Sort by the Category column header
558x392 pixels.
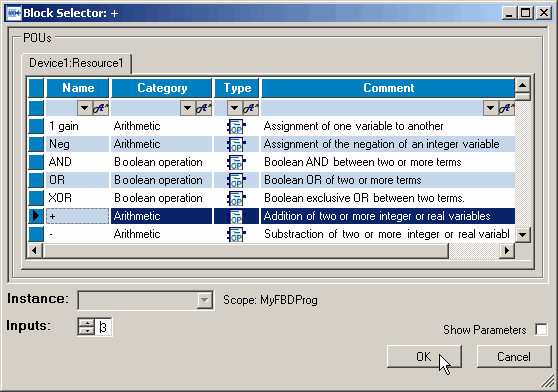(x=162, y=88)
